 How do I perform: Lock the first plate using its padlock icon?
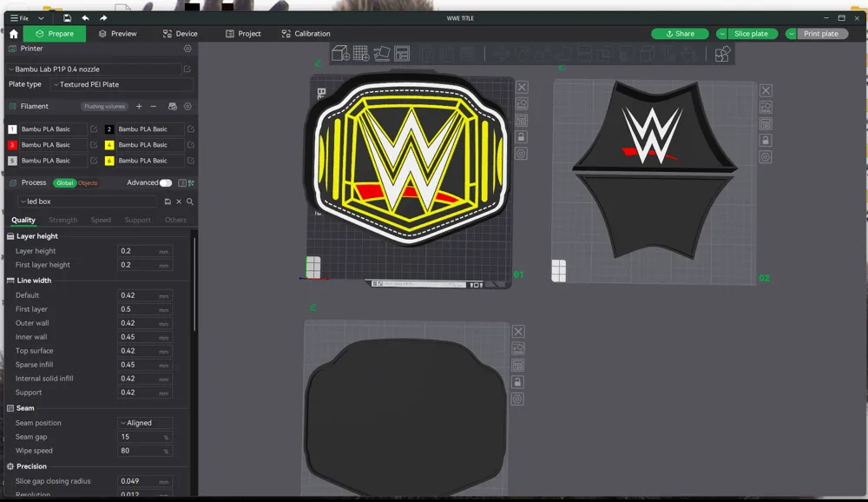pyautogui.click(x=522, y=136)
